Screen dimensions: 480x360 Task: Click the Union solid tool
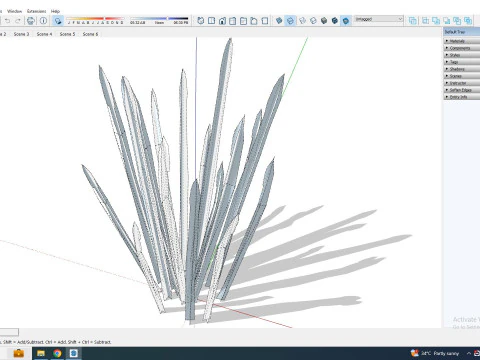pyautogui.click(x=436, y=21)
